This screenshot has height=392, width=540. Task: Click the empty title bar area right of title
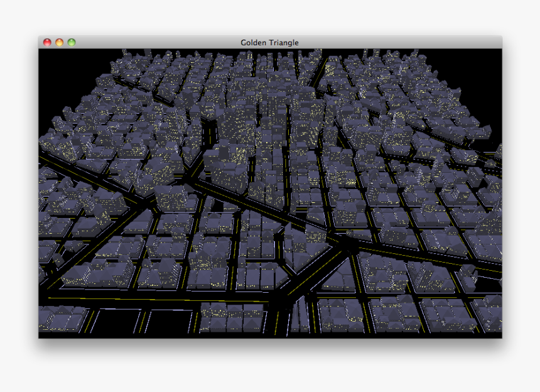402,43
